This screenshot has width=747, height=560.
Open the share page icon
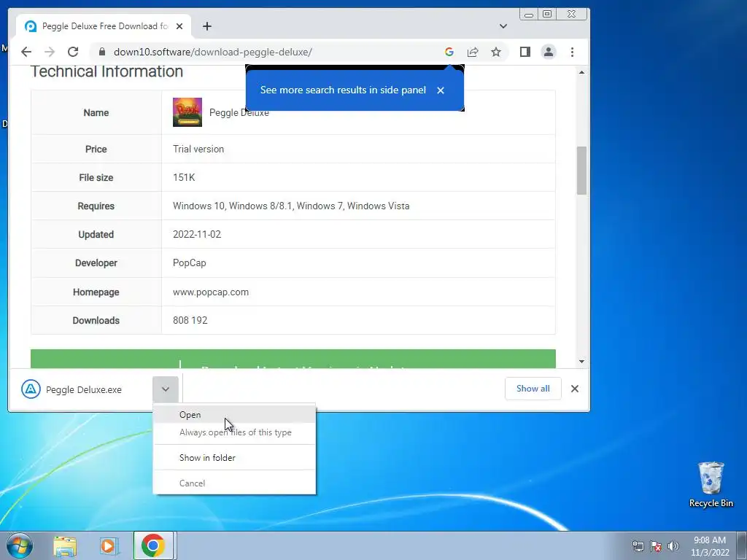coord(473,52)
